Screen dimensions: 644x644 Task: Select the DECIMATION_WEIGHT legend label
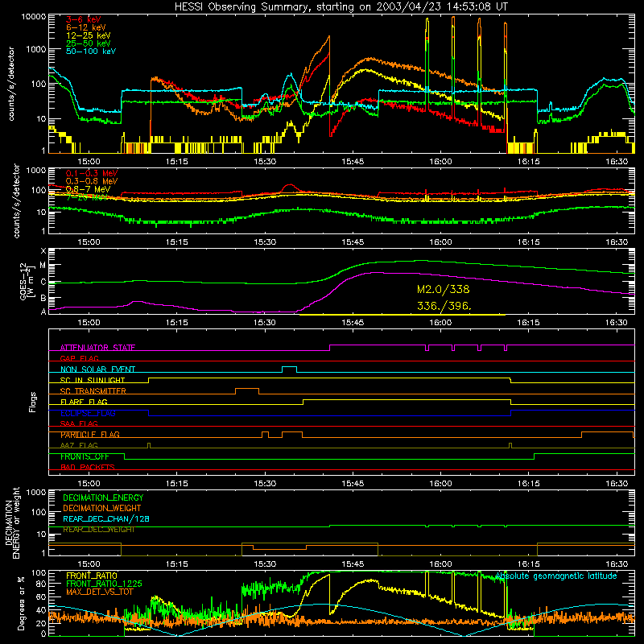102,509
